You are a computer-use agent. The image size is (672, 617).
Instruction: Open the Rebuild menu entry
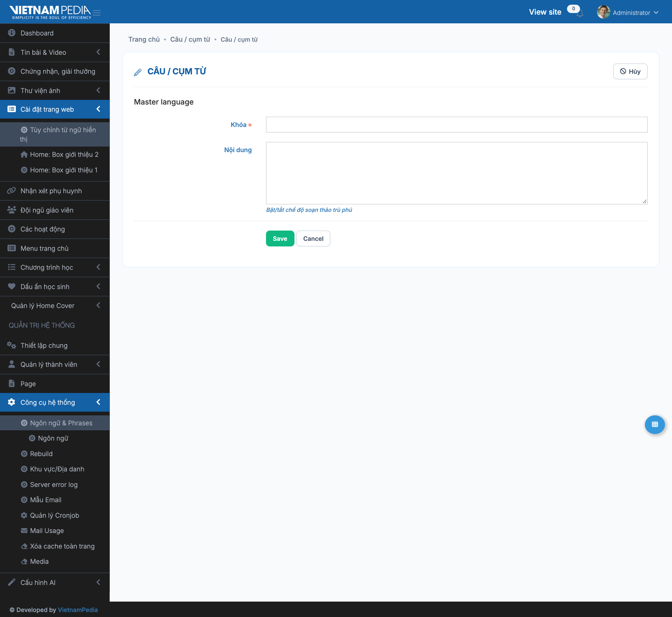(41, 453)
